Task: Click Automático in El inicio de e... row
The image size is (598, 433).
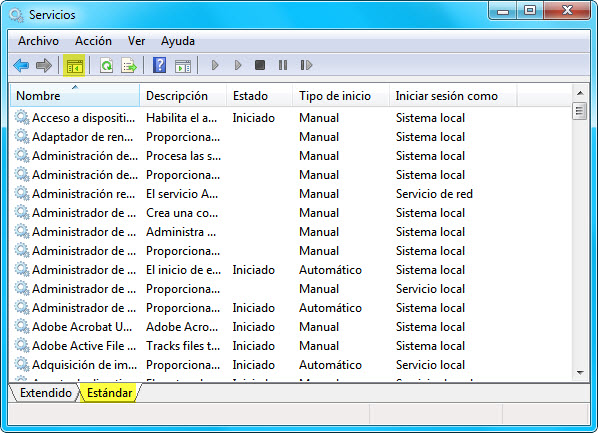Action: coord(330,270)
